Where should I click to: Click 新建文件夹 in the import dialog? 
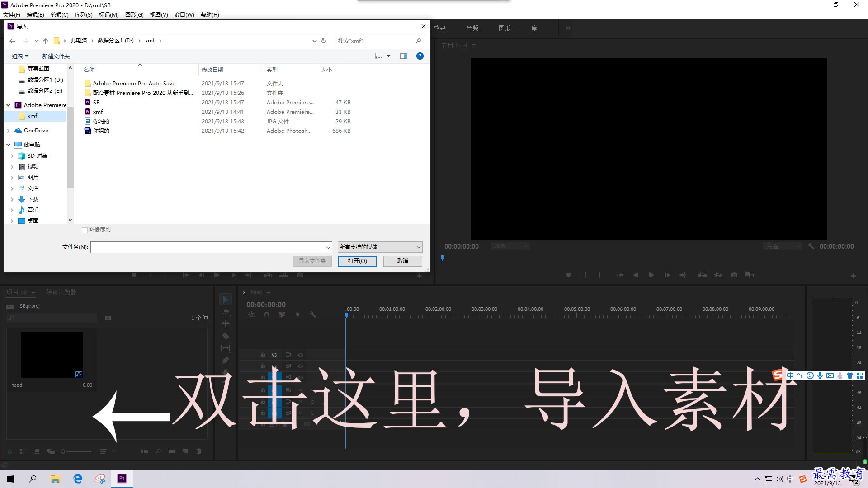pos(56,56)
